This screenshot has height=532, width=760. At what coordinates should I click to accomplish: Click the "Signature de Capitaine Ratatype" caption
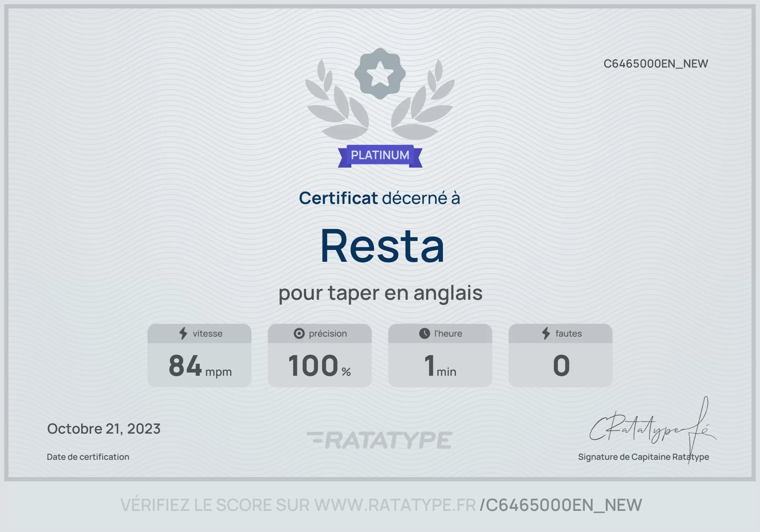click(643, 457)
